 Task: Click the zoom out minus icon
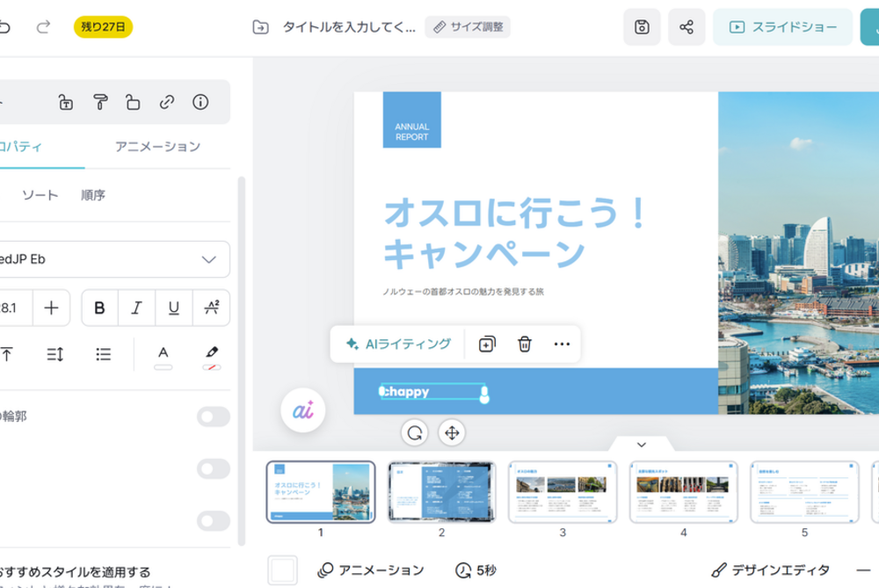(x=863, y=570)
